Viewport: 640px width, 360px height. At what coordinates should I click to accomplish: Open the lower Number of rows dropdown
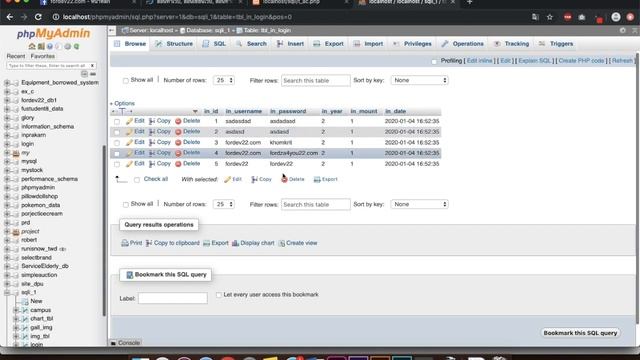point(224,204)
